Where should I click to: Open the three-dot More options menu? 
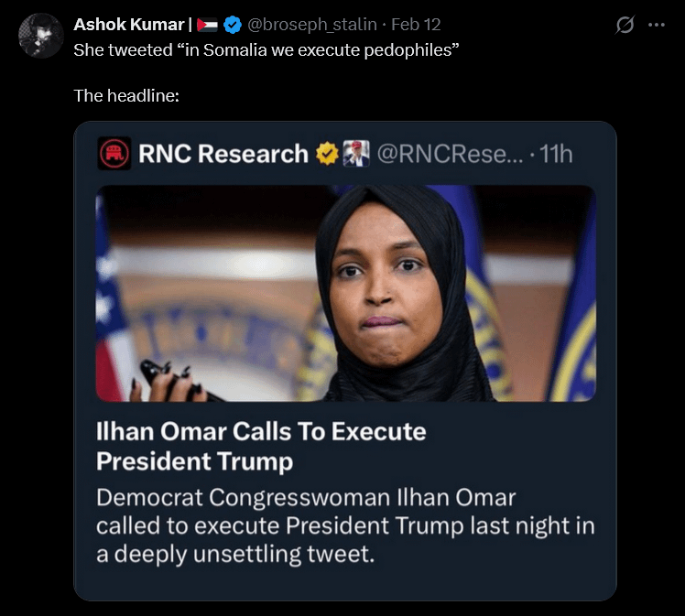[x=656, y=25]
